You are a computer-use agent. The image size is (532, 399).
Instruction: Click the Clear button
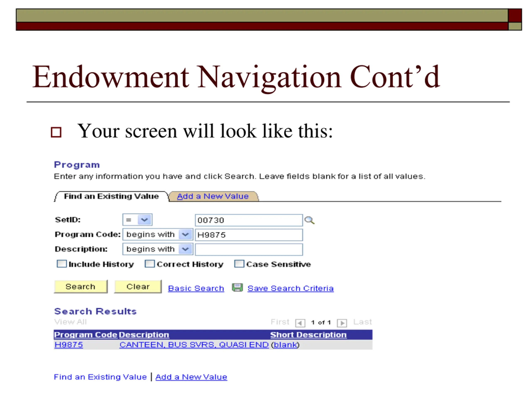138,286
